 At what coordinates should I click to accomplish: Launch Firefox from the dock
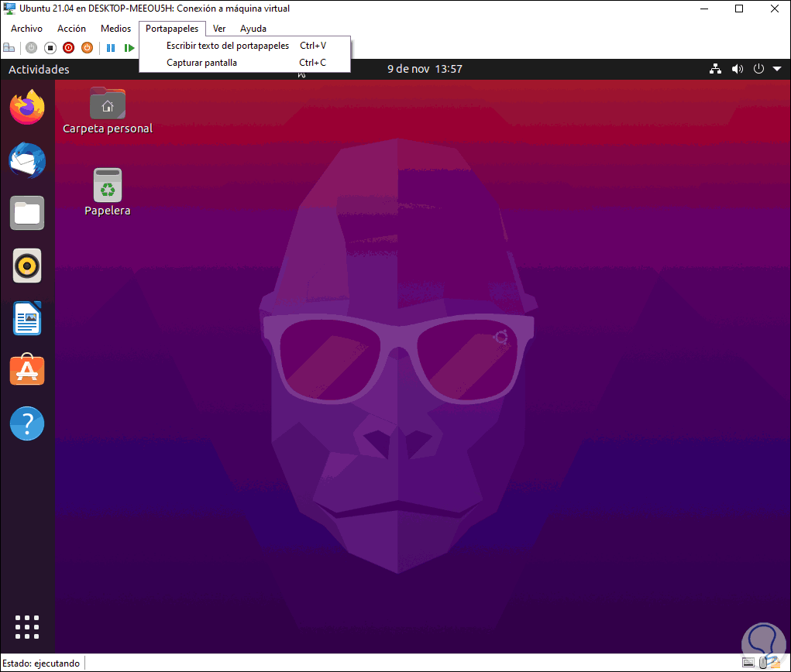tap(27, 107)
